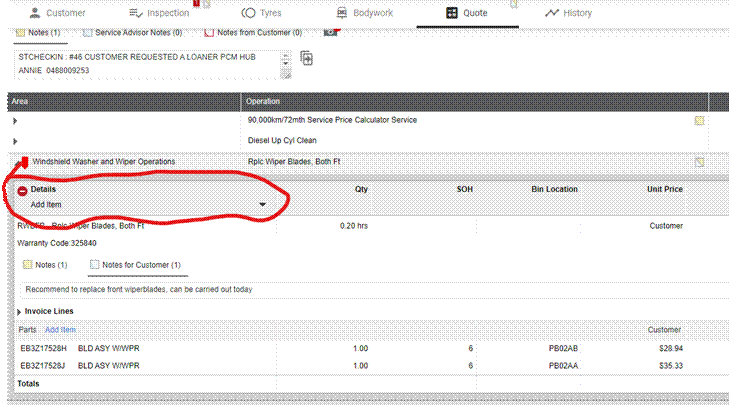Click the wiperblades recommendation note field
The height and width of the screenshot is (405, 729).
pyautogui.click(x=372, y=289)
